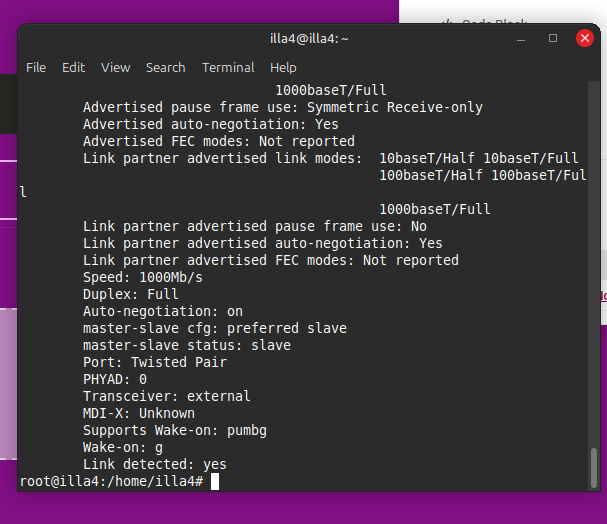Click the "master-slave status: slave" text
This screenshot has height=524, width=607.
click(187, 345)
